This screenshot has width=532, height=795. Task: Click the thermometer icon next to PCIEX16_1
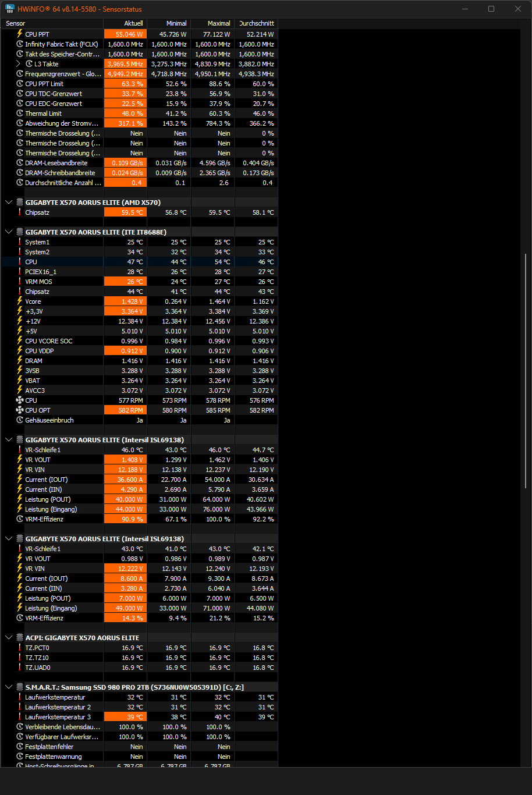coord(20,272)
